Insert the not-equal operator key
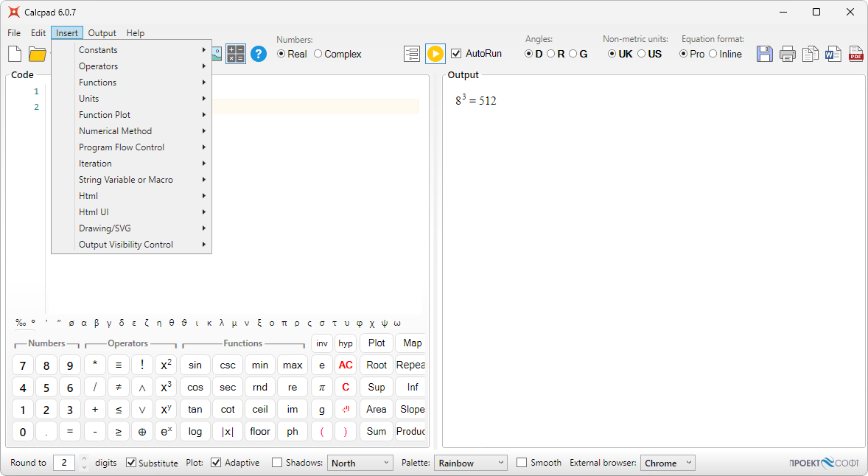868x476 pixels. click(119, 387)
